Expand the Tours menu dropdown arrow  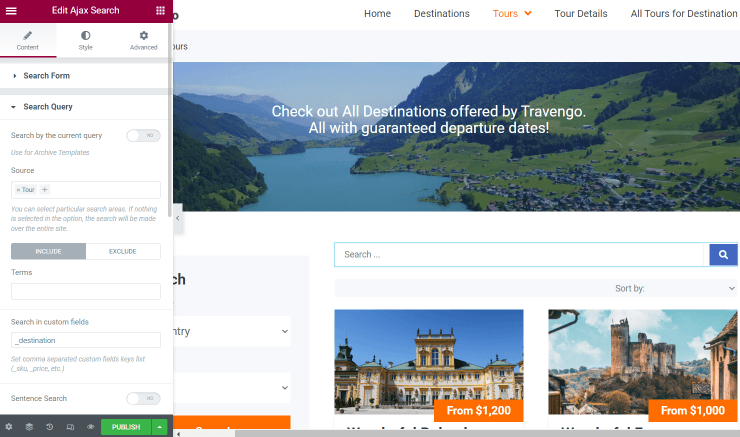coord(528,13)
